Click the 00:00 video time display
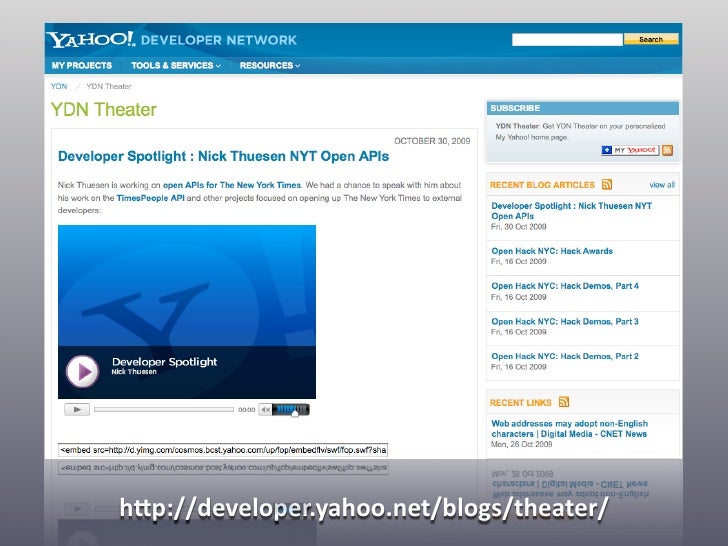This screenshot has height=546, width=728. (x=247, y=410)
